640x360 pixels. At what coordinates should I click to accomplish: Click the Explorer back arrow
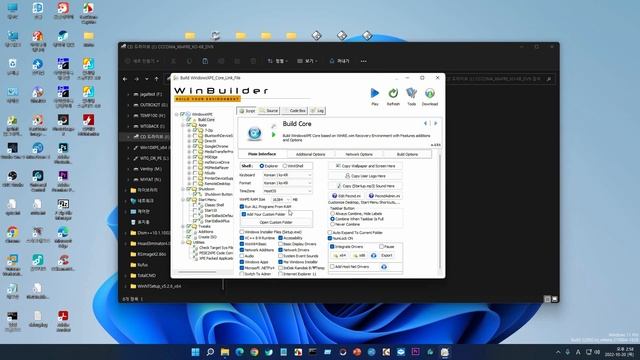[125, 79]
